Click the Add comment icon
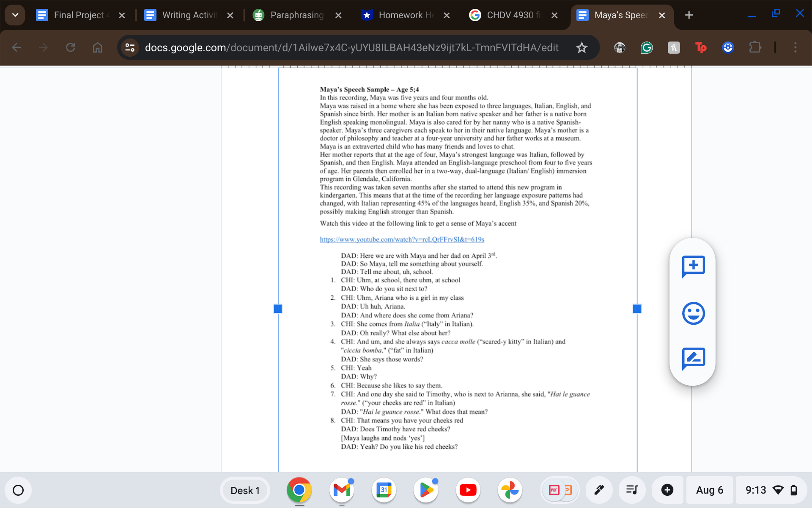The height and width of the screenshot is (508, 812). tap(693, 266)
